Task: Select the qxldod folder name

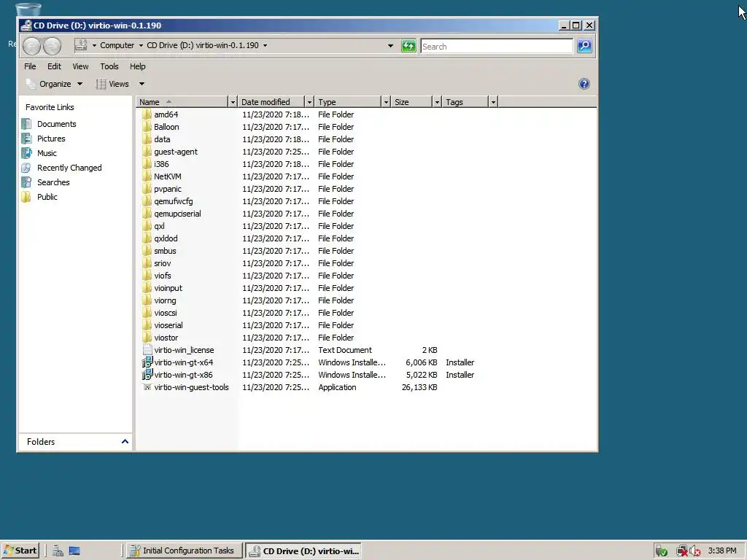Action: point(166,238)
